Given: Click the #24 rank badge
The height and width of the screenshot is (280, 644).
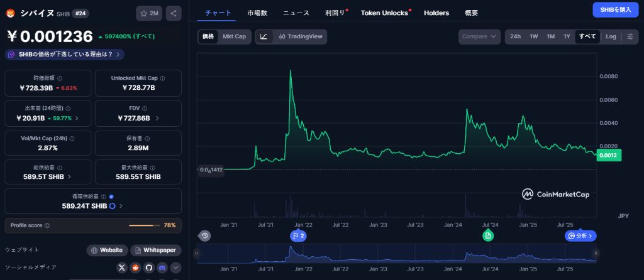Looking at the screenshot, I should coord(80,14).
